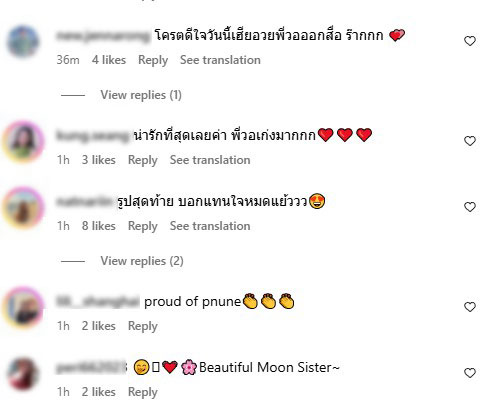
Task: Like the comment with three red hearts
Action: [470, 141]
